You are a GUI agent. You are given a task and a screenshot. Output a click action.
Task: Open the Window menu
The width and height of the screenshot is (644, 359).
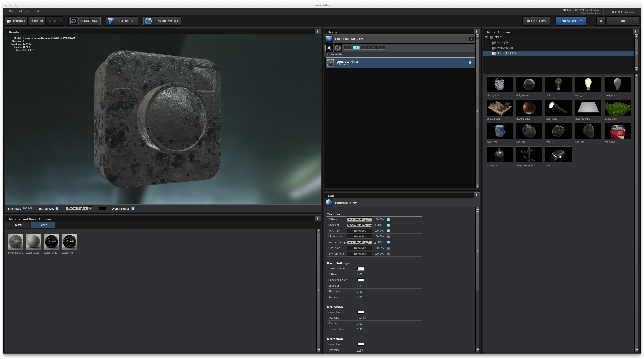tap(24, 11)
